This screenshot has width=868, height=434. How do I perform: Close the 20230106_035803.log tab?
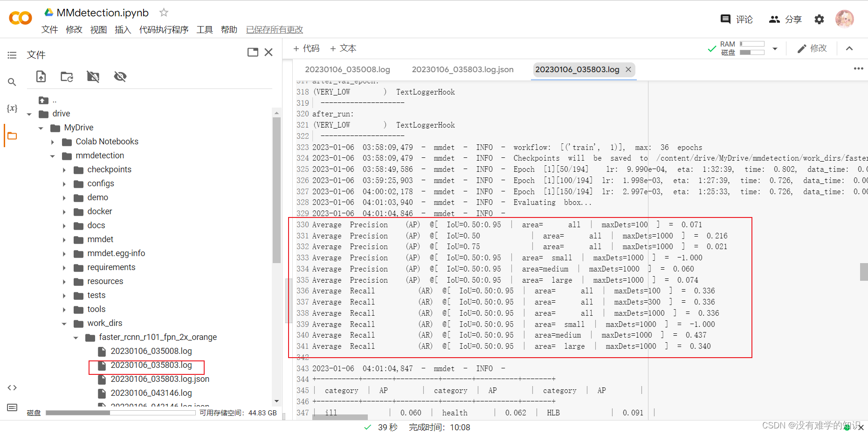[628, 69]
